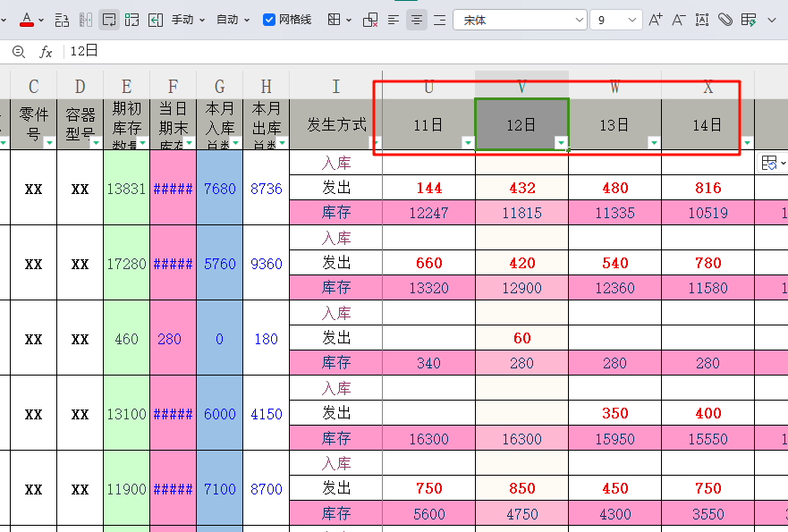The width and height of the screenshot is (788, 532).
Task: Click the insert row icon in toolbar
Action: (62, 20)
